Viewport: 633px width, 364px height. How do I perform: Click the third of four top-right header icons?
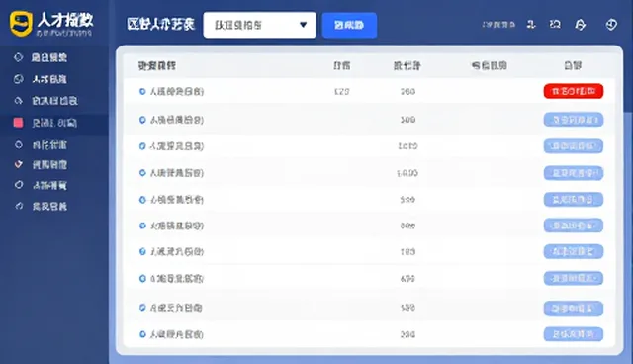click(x=581, y=25)
